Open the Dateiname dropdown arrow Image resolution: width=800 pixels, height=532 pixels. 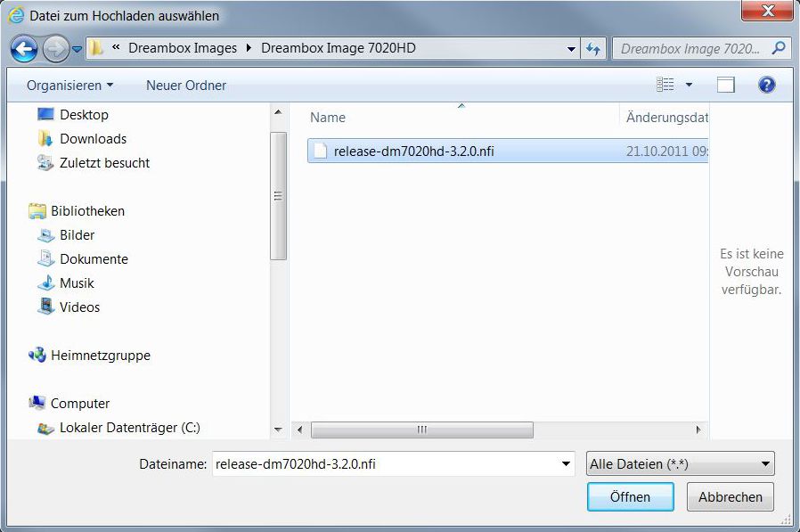[x=566, y=464]
